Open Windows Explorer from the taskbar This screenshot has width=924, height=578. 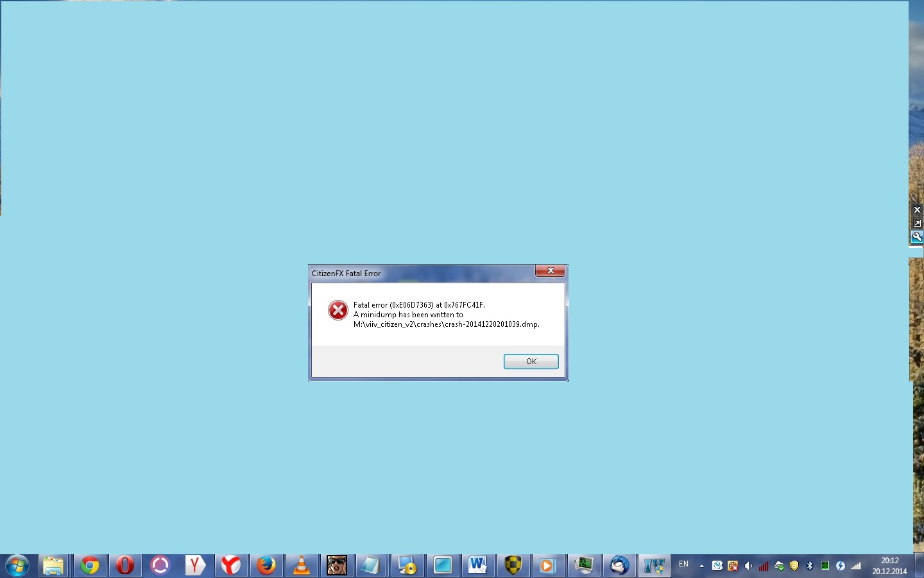pos(54,565)
